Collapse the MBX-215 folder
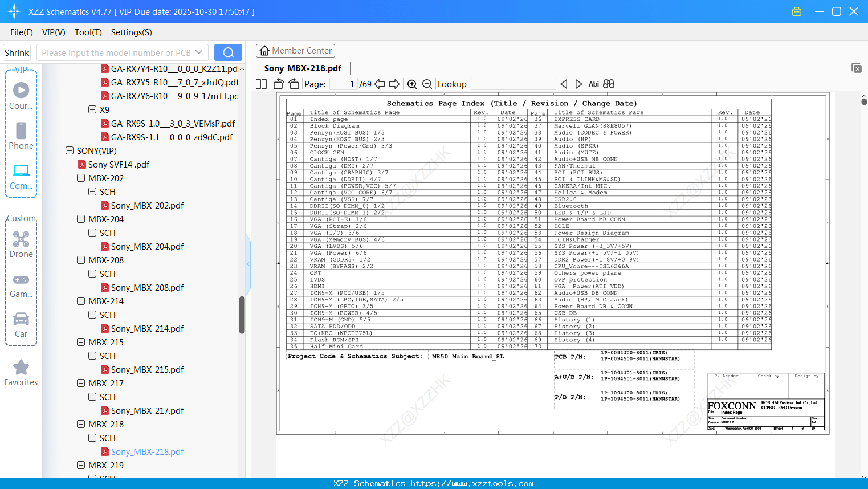 click(x=81, y=342)
